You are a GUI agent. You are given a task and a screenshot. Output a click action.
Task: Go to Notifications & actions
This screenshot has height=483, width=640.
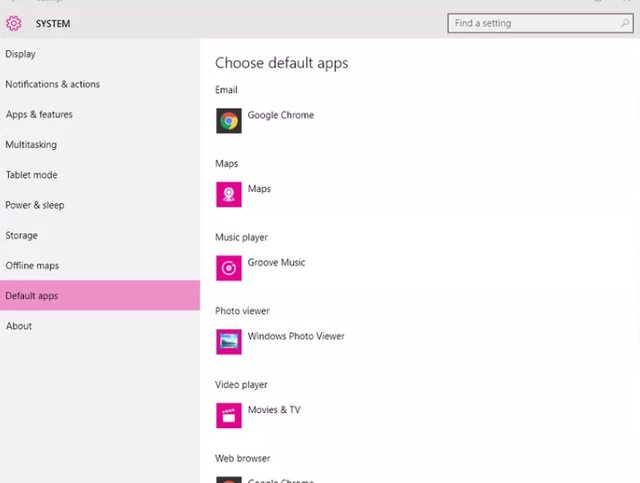pos(100,84)
